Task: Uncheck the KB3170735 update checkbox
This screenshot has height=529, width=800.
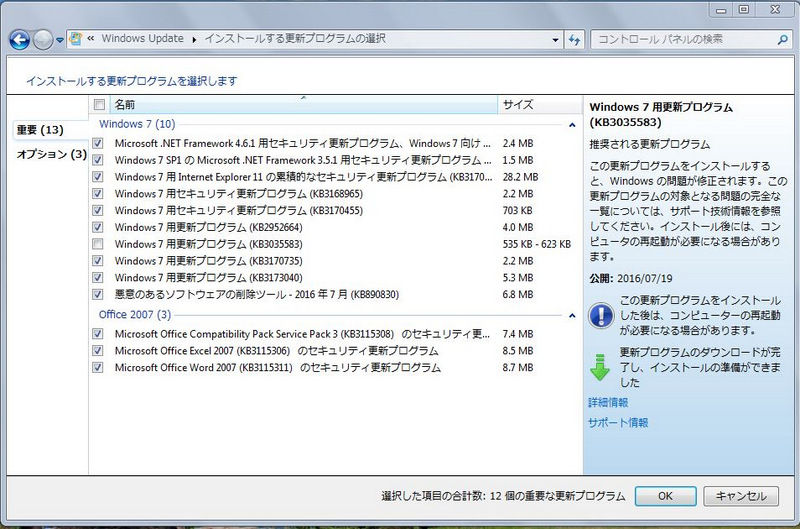Action: coord(98,261)
